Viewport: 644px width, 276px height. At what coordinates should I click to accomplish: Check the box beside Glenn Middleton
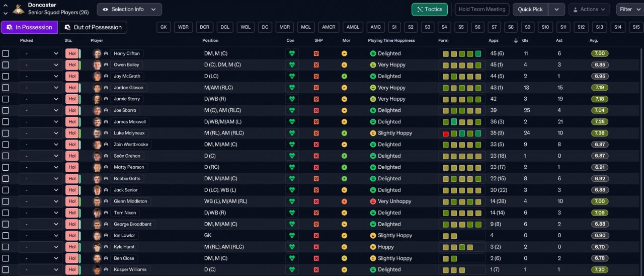point(6,201)
